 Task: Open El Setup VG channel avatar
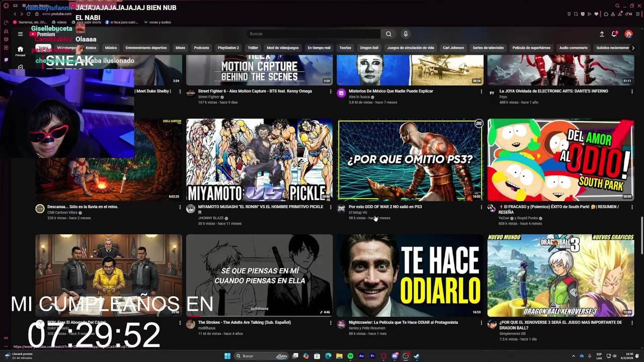[x=341, y=209]
